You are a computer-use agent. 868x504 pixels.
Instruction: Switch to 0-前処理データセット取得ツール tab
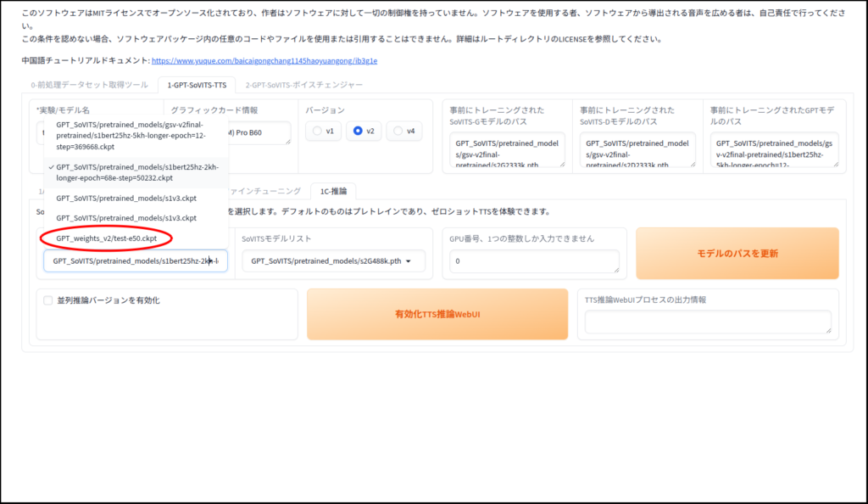pyautogui.click(x=90, y=85)
